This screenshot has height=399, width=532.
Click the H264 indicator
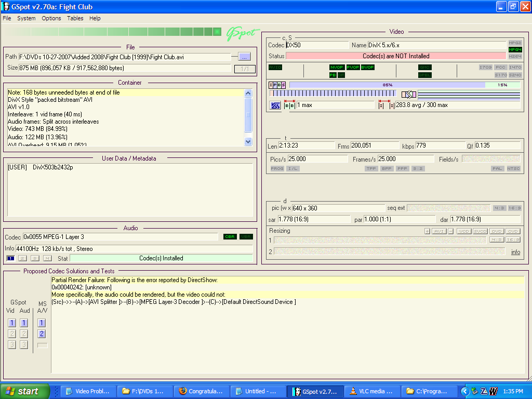(x=515, y=56)
